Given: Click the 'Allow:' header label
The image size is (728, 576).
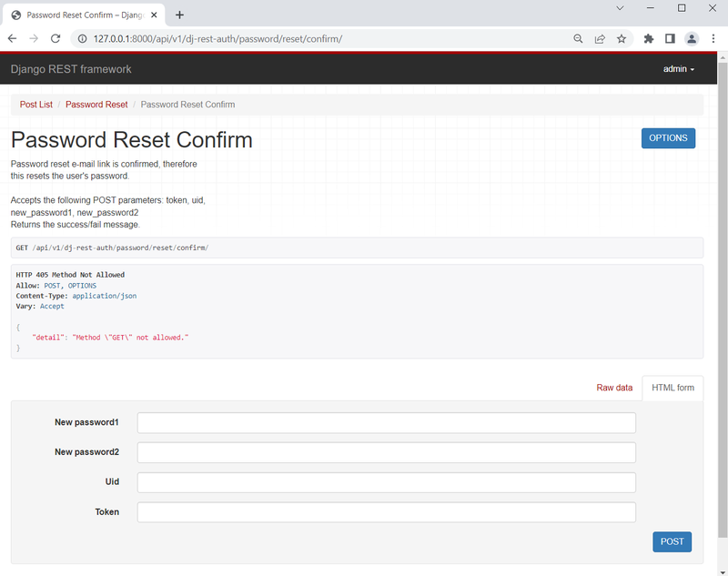Looking at the screenshot, I should click(28, 286).
